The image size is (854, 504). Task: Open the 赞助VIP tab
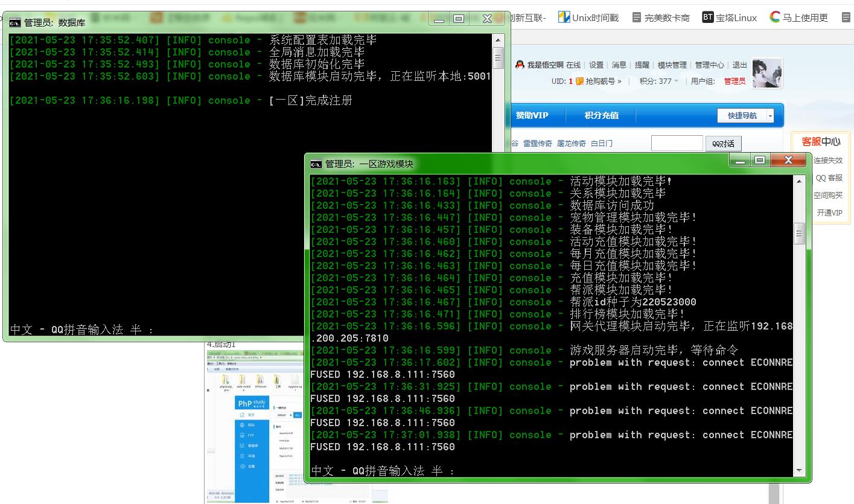pyautogui.click(x=532, y=115)
